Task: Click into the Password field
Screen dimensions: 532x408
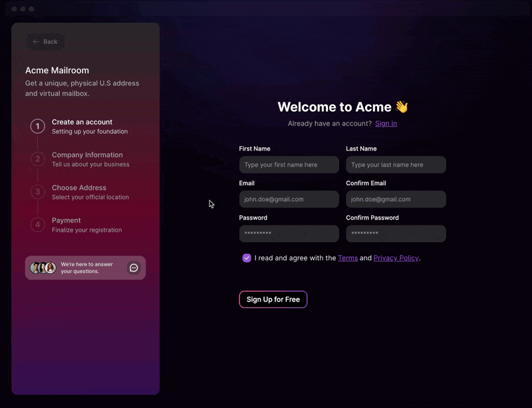Action: click(x=289, y=234)
